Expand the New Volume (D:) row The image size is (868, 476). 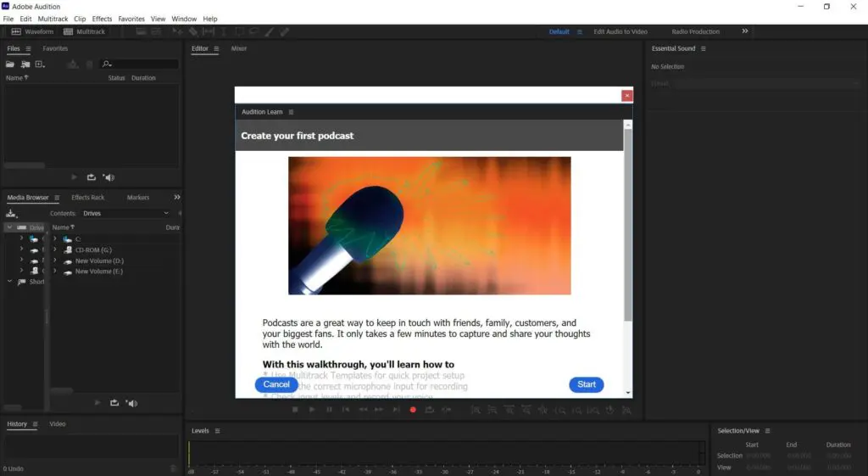pos(55,260)
